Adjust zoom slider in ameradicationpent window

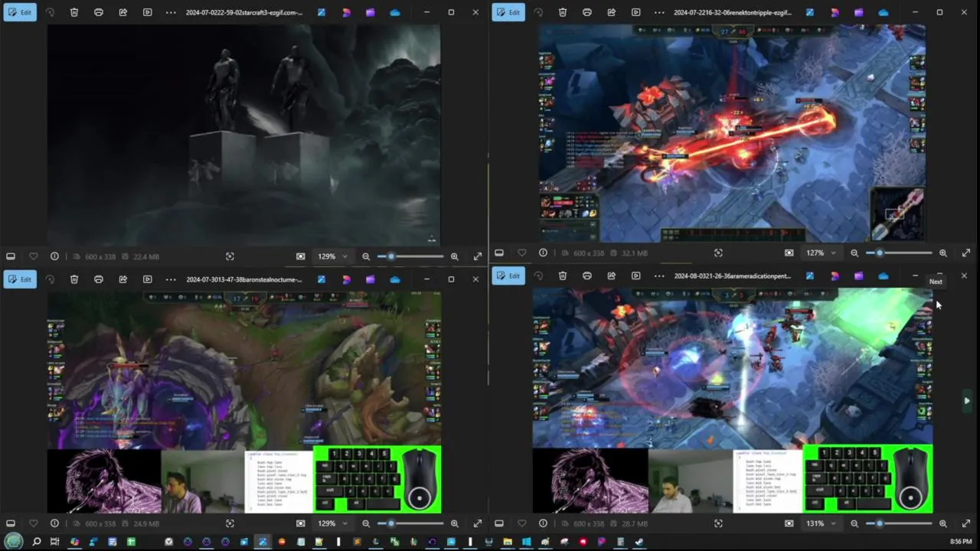899,523
